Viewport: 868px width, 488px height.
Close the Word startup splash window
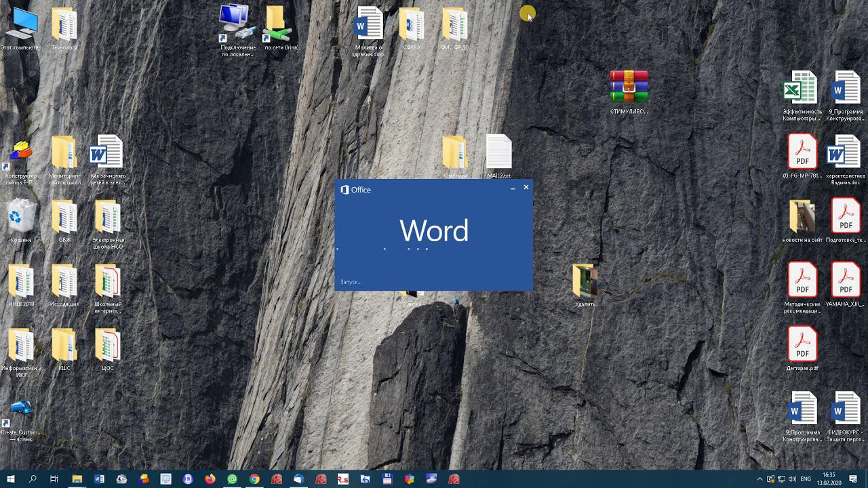pyautogui.click(x=526, y=188)
